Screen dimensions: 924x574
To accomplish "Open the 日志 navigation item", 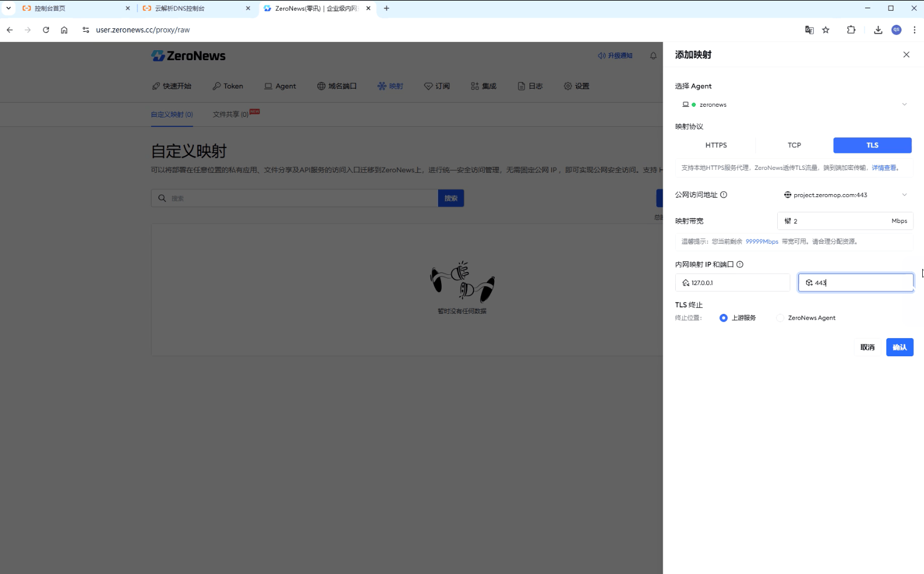I will (x=530, y=86).
